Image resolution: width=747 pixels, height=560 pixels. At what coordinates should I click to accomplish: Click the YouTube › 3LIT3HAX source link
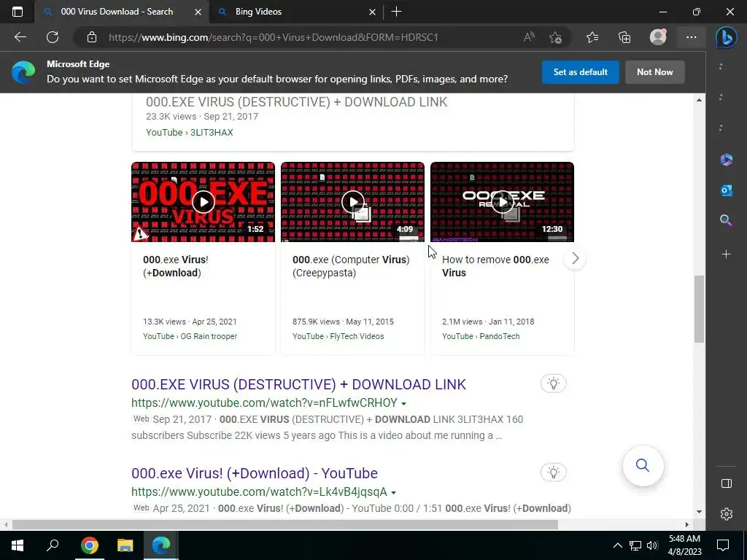(x=189, y=133)
